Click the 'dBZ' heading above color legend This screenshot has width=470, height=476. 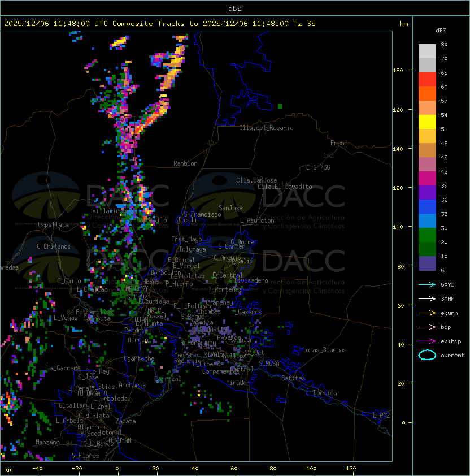tap(441, 31)
